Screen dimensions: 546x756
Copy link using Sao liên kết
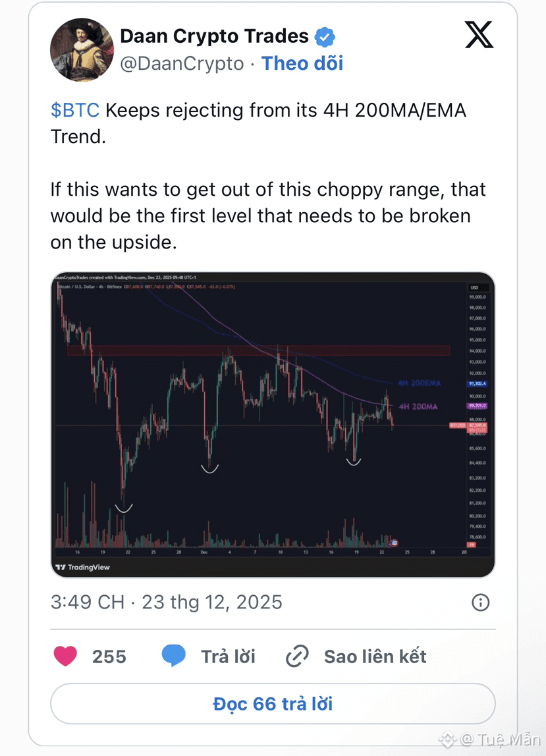click(375, 656)
